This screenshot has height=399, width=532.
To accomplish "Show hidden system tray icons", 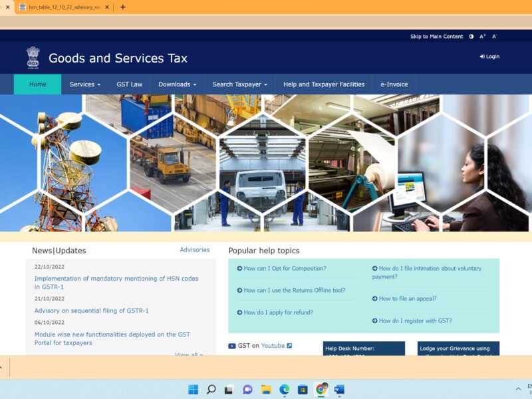I will (518, 389).
